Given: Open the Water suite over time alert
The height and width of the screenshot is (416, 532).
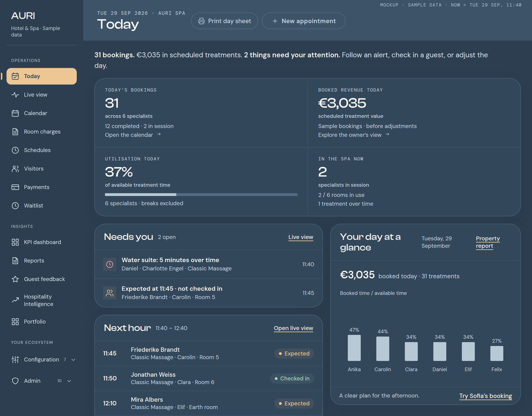Looking at the screenshot, I should [208, 264].
